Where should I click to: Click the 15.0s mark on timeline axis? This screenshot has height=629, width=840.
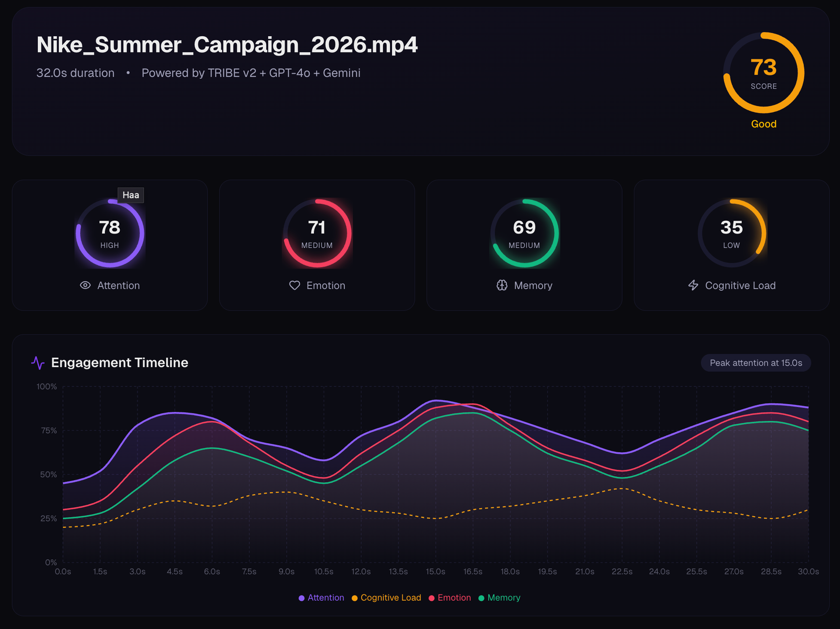pyautogui.click(x=435, y=571)
